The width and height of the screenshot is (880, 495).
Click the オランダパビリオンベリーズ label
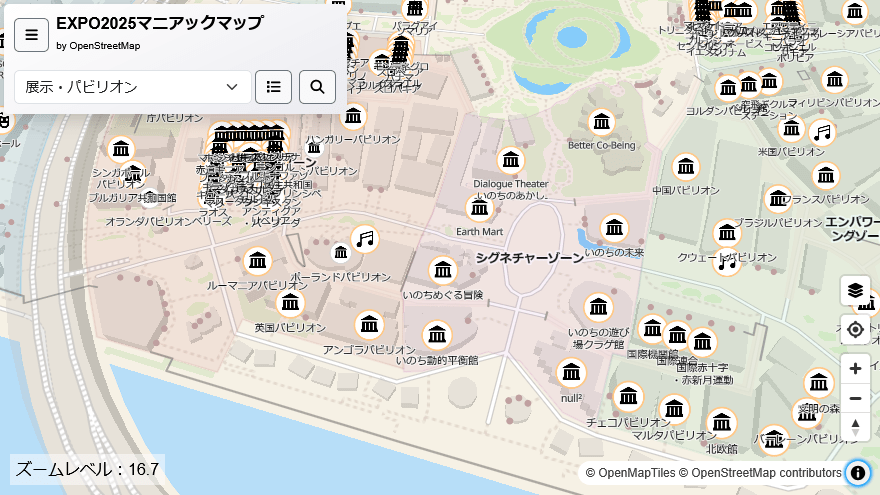click(168, 222)
